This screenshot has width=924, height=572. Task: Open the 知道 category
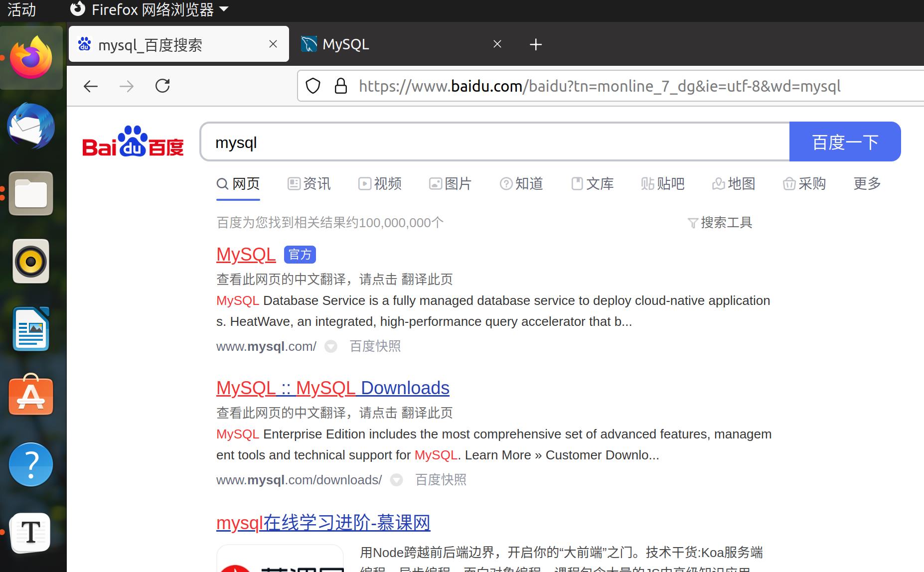521,184
